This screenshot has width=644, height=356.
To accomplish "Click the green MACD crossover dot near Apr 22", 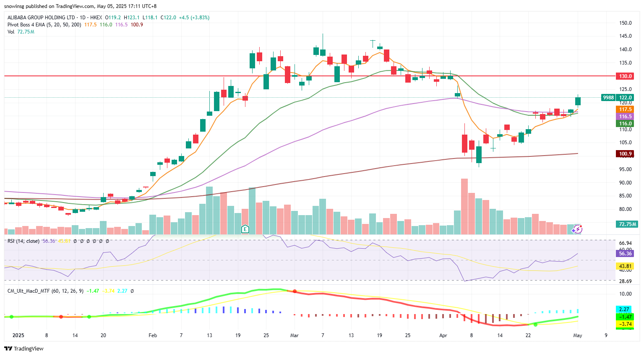I will pyautogui.click(x=535, y=325).
